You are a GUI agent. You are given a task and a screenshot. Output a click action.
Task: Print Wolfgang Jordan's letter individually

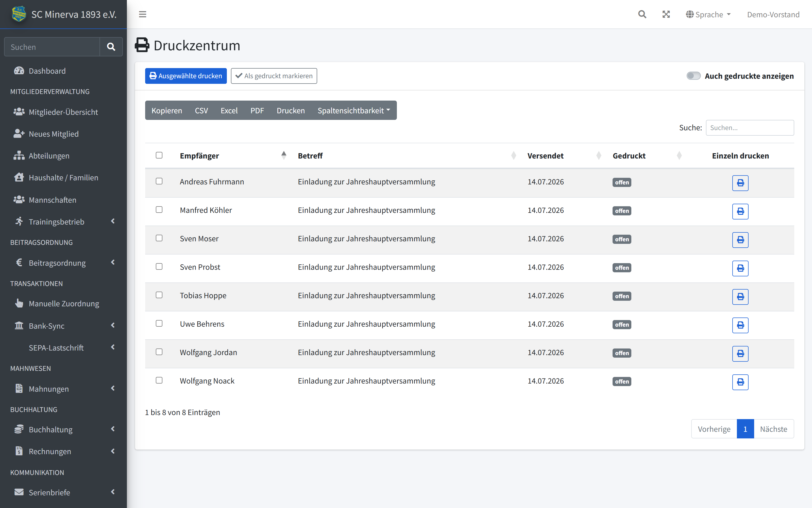click(740, 354)
